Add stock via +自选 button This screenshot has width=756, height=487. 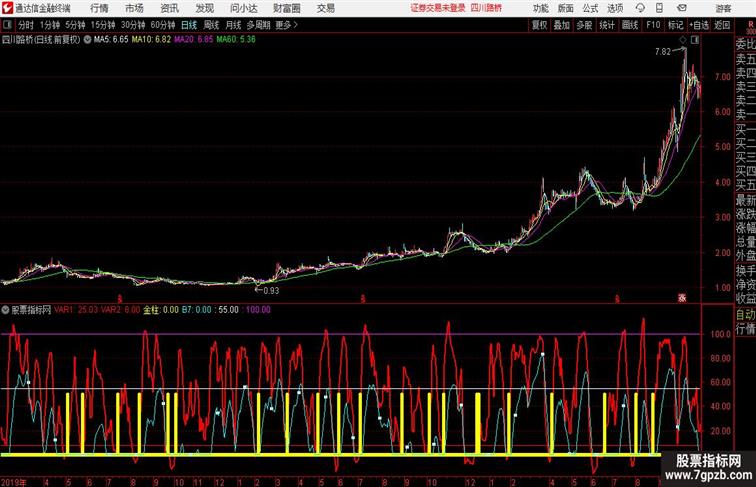point(699,25)
